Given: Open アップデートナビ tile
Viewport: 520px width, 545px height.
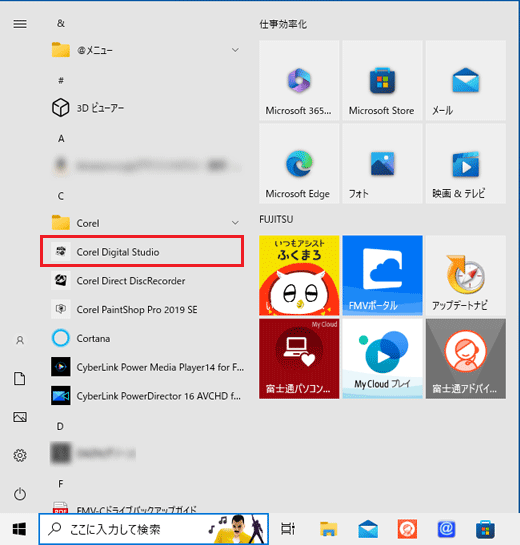Looking at the screenshot, I should (466, 275).
